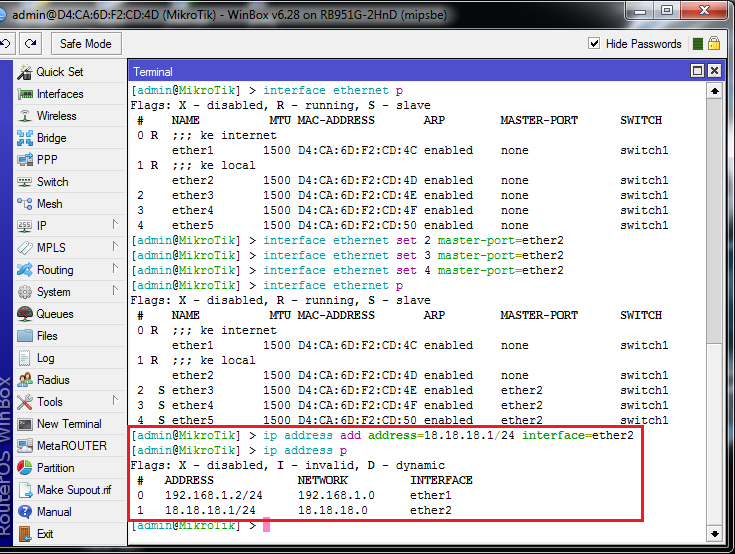Click the Make Supout.rif icon

(x=25, y=490)
